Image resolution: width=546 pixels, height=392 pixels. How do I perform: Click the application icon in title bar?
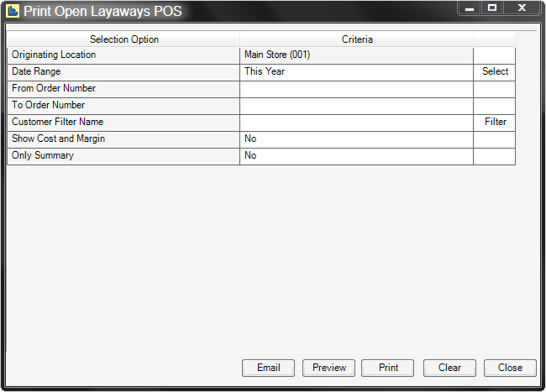coord(13,11)
